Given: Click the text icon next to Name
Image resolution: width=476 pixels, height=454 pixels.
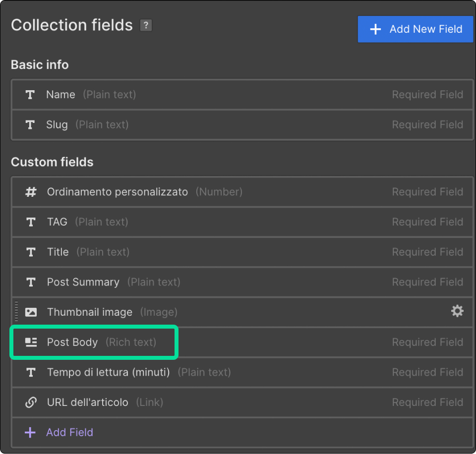Looking at the screenshot, I should tap(30, 95).
